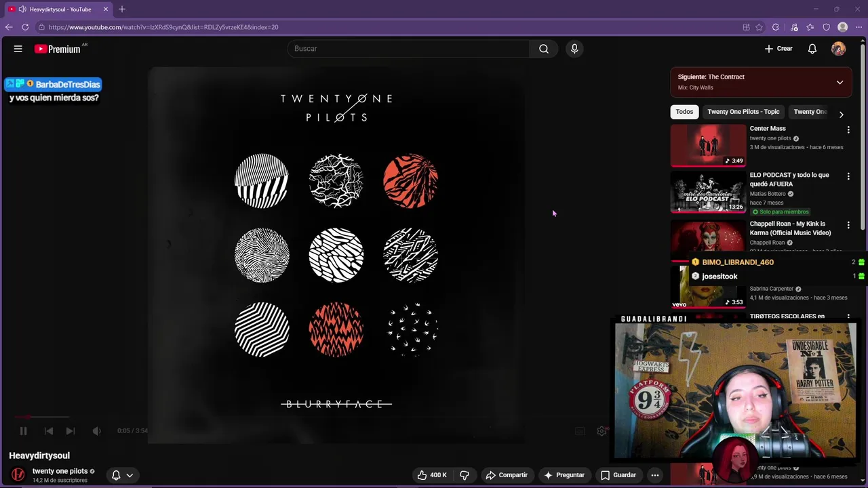The image size is (868, 488).
Task: Open the player settings gear
Action: [x=601, y=431]
